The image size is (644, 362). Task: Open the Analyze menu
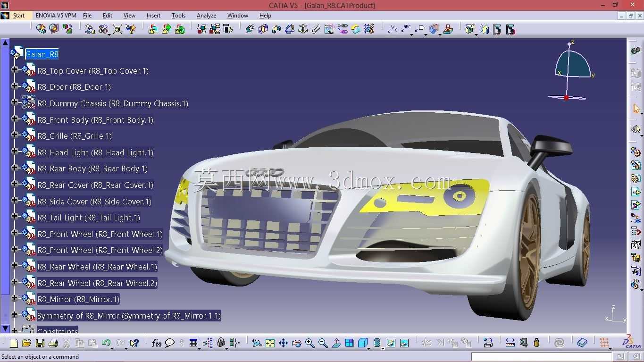206,16
